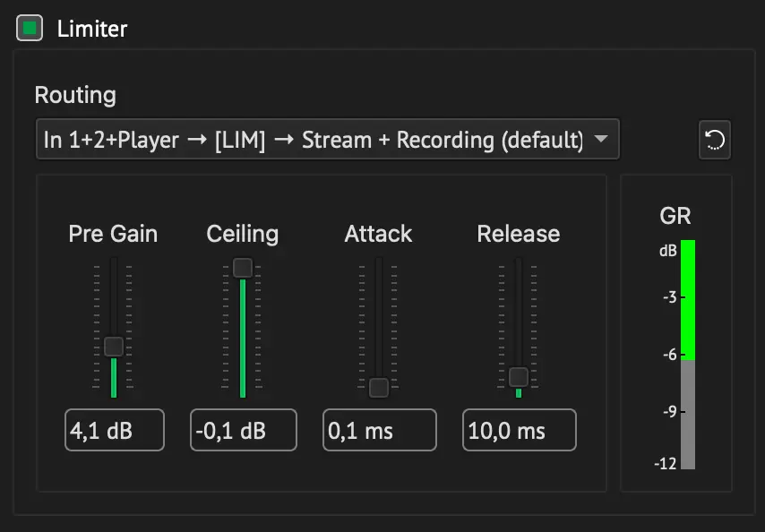Click the Pre Gain label
The height and width of the screenshot is (532, 765).
113,234
